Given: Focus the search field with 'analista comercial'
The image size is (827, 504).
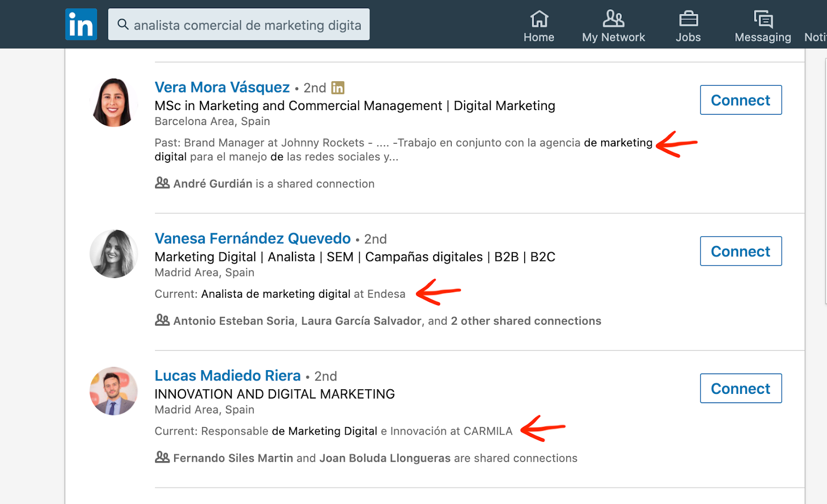Looking at the screenshot, I should tap(247, 25).
